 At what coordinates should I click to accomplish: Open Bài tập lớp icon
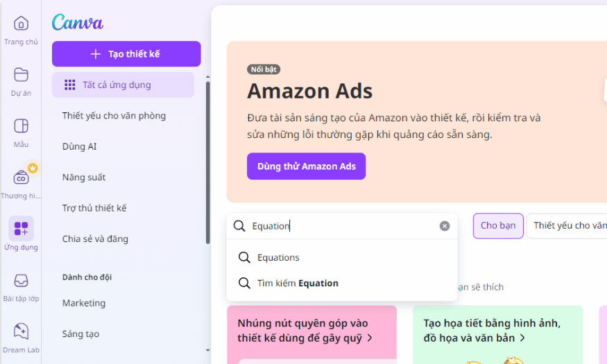pos(21,280)
